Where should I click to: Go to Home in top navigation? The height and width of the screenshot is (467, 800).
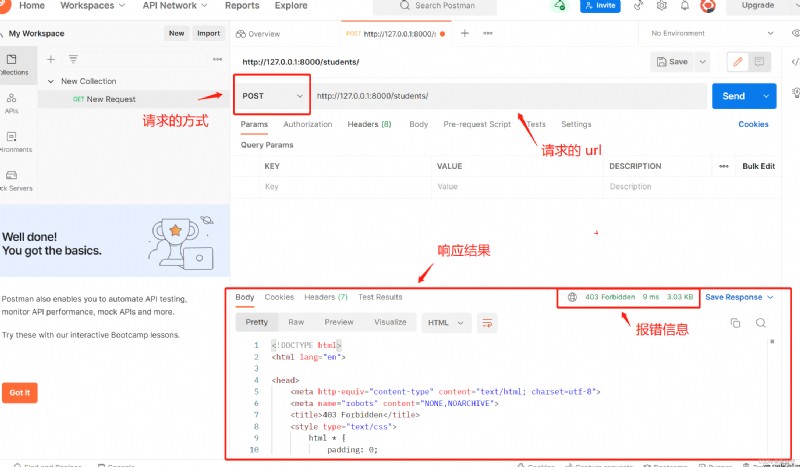[32, 6]
